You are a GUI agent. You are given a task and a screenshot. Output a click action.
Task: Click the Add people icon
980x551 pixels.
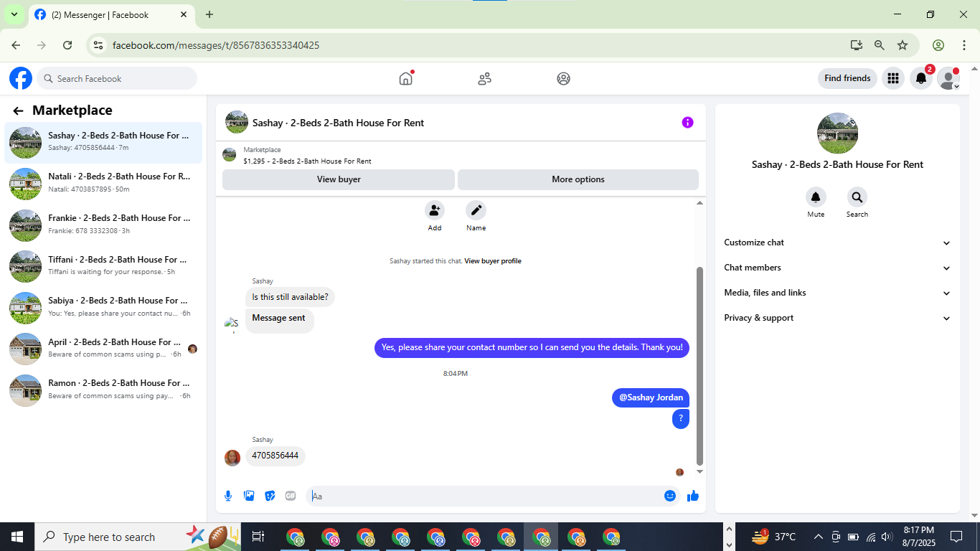coord(435,210)
